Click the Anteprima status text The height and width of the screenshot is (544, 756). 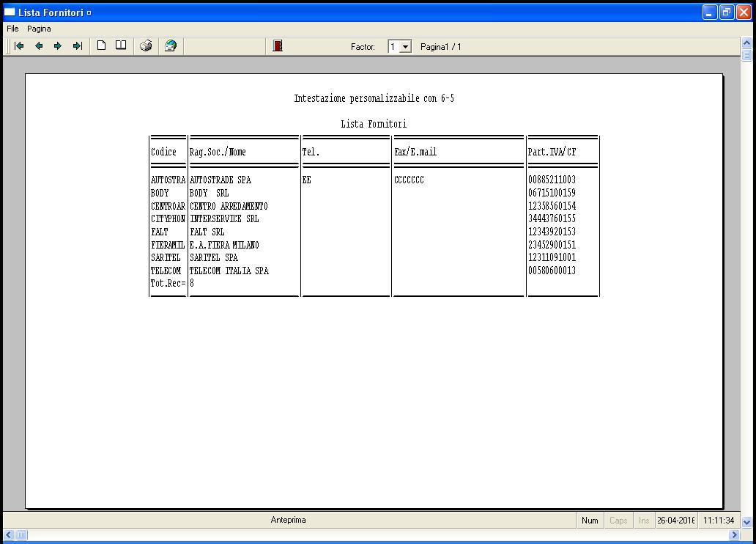pyautogui.click(x=288, y=520)
